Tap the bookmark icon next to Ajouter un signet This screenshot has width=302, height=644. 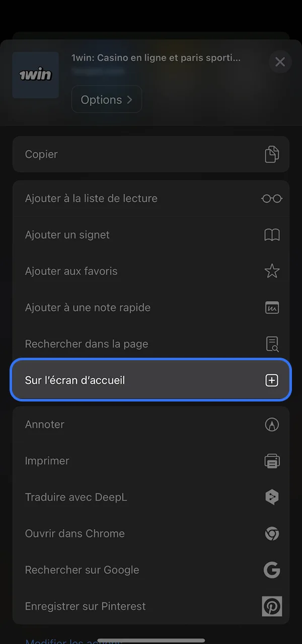click(272, 234)
